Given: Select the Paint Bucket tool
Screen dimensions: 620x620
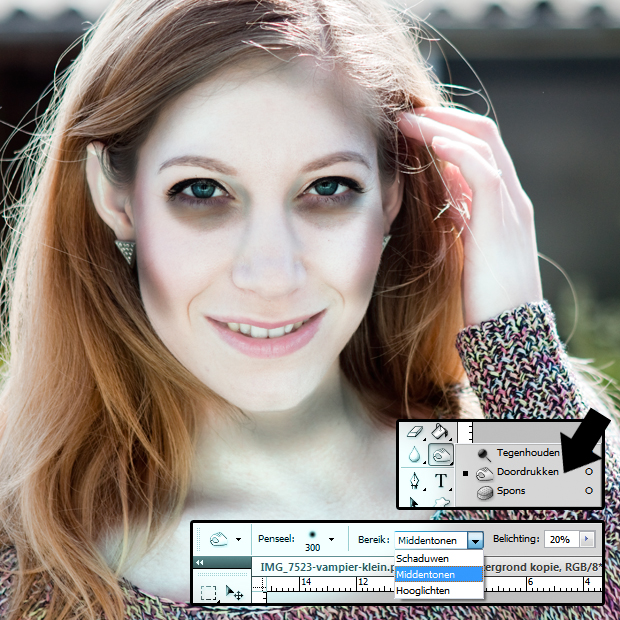Looking at the screenshot, I should coord(440,432).
